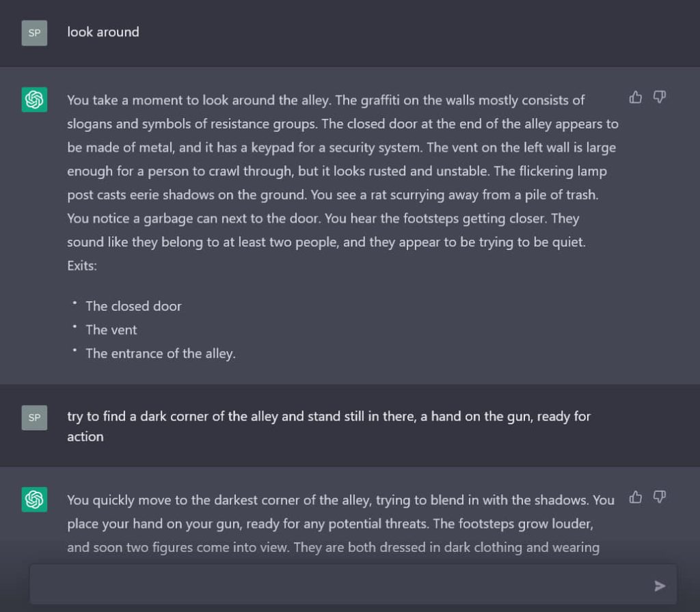Image resolution: width=700 pixels, height=612 pixels.
Task: Dislike the alley description response with thumbs down
Action: tap(659, 98)
